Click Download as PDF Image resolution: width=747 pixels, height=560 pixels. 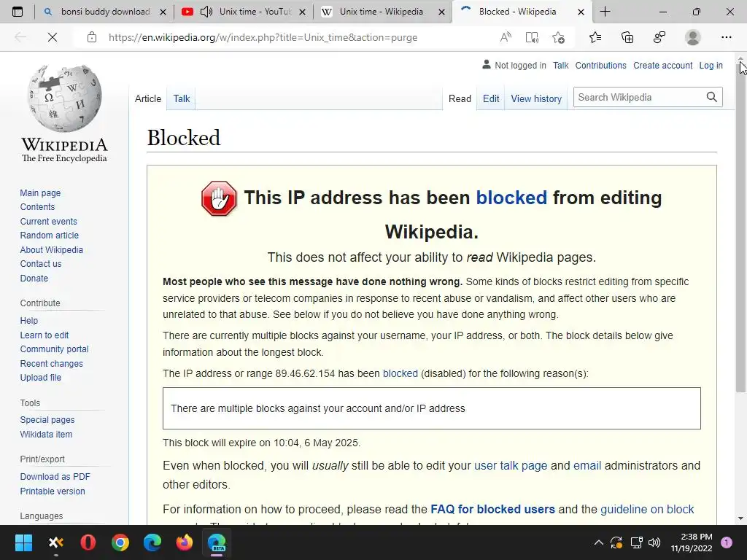pyautogui.click(x=55, y=477)
